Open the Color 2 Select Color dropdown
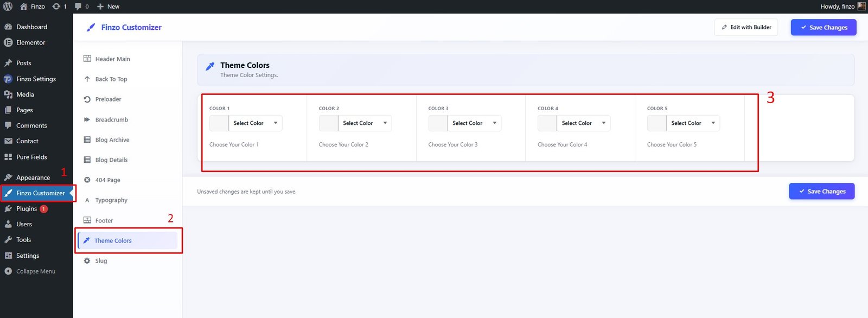Viewport: 868px width, 318px height. coord(365,123)
